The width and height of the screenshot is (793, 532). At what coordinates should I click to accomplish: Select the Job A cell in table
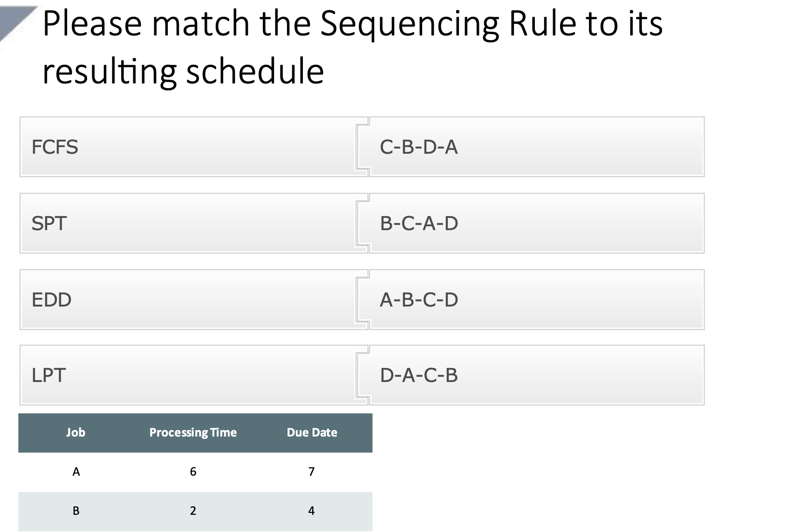click(76, 472)
